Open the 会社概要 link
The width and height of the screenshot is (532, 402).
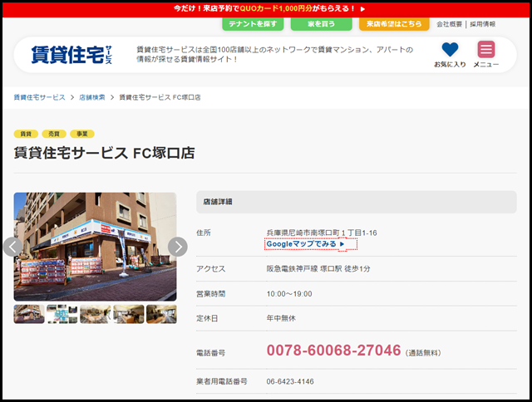449,24
